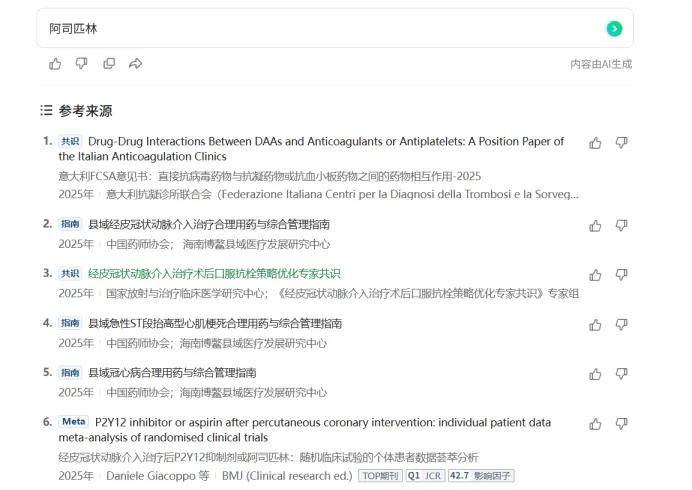
Task: Thumbs up reference 2 县域经皮冠状动脉介入治疗
Action: coord(596,225)
